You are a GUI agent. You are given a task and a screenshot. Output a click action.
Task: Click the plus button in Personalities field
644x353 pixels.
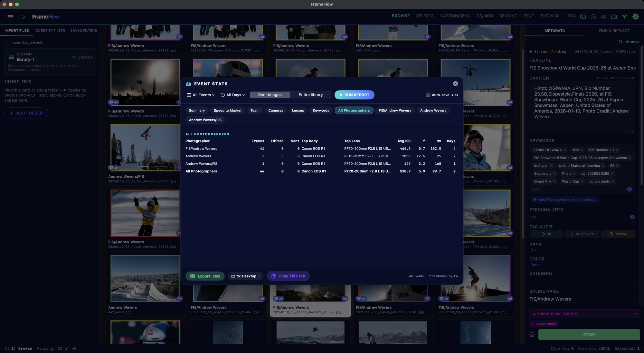tap(632, 217)
